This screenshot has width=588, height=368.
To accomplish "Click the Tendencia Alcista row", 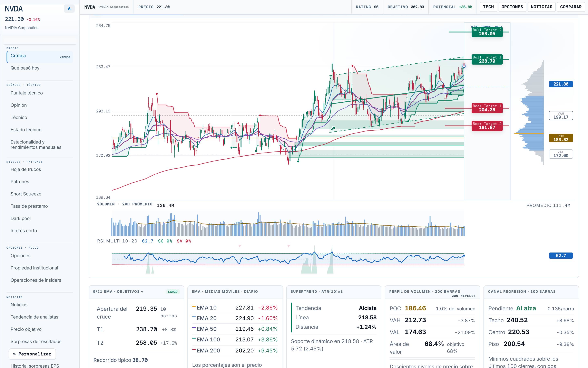I will 336,308.
